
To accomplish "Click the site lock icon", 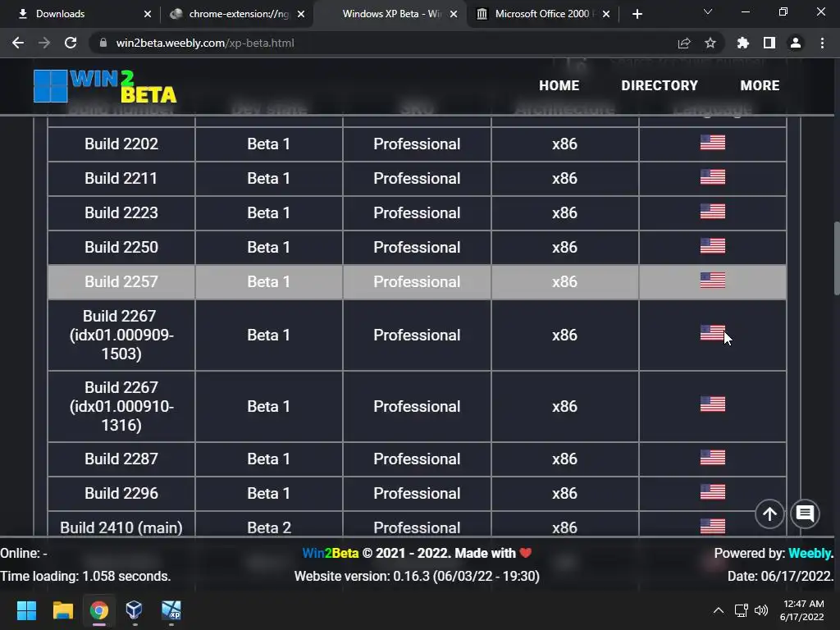I will [x=103, y=43].
